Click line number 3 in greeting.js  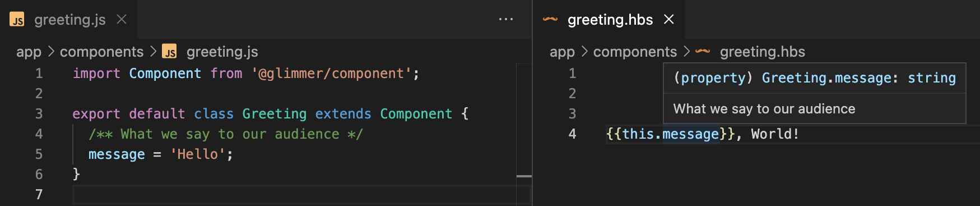(39, 114)
